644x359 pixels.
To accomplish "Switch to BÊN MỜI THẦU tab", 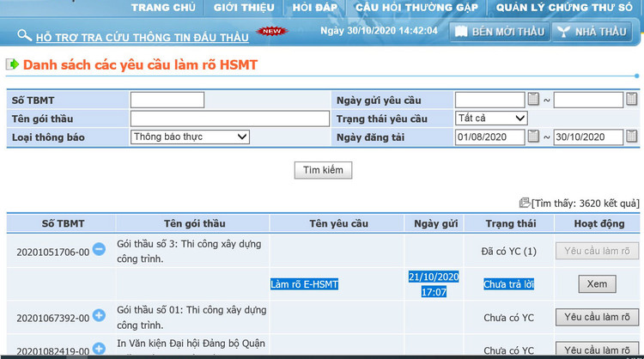I will pyautogui.click(x=500, y=32).
